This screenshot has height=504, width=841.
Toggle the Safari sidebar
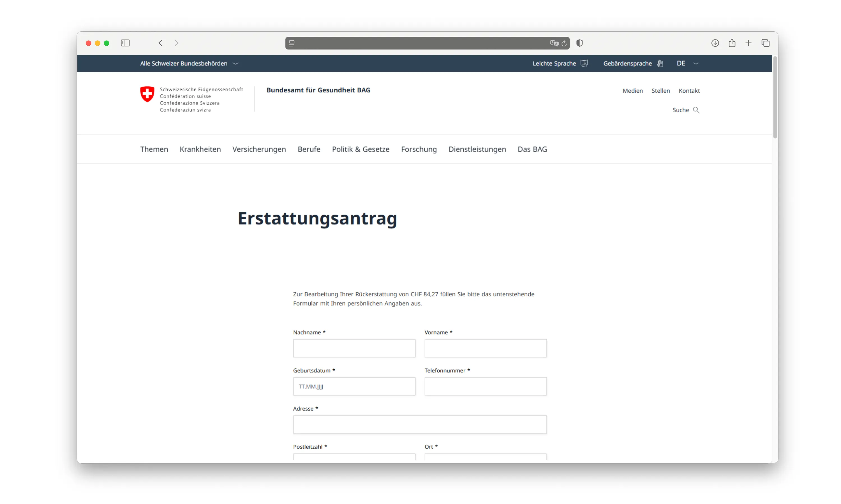pyautogui.click(x=125, y=43)
